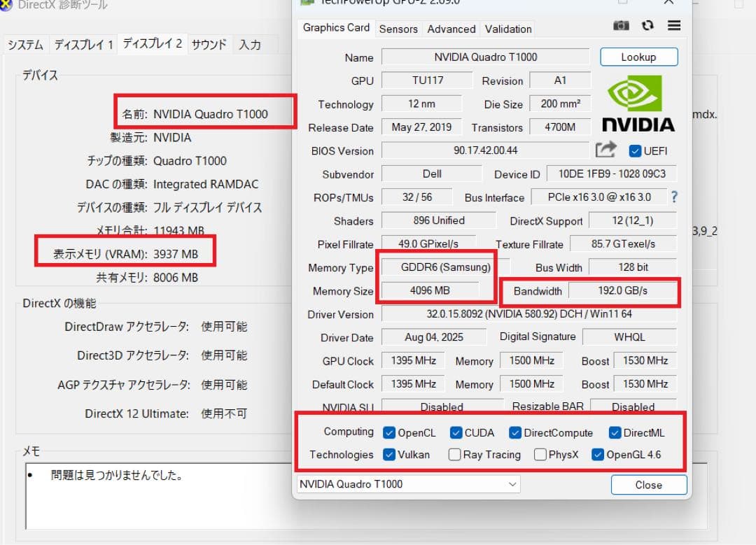The image size is (756, 545).
Task: Click the Name field NVIDIA Quadro T1000
Action: coord(485,57)
